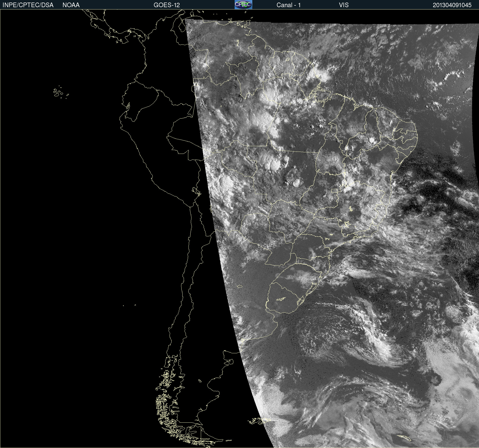Click the INPE/CPTEC/DSA header label
Screen dimensions: 479x448
[x=28, y=5]
